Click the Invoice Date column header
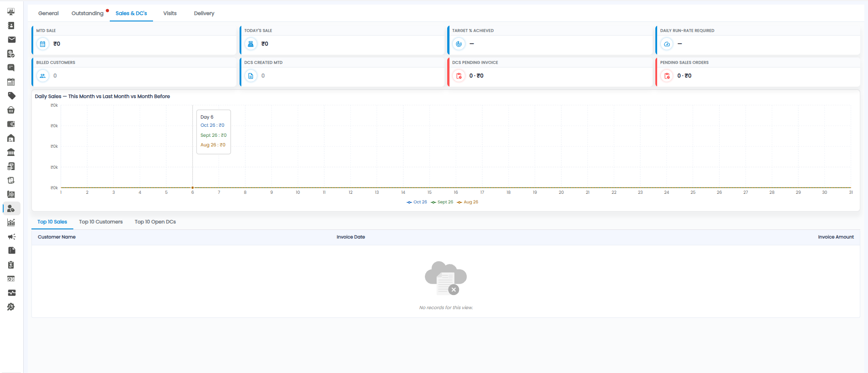Screen dimensions: 868x373 pos(351,237)
